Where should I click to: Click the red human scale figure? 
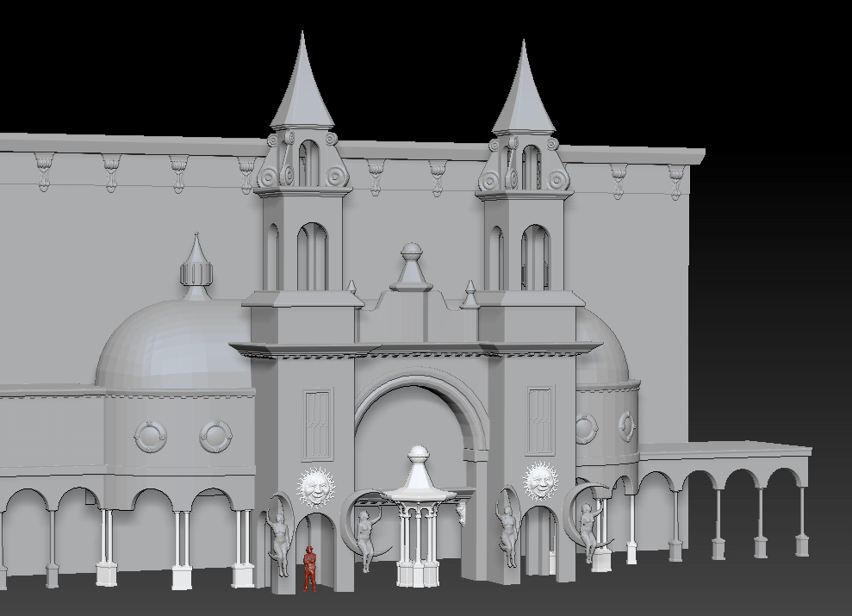(309, 570)
